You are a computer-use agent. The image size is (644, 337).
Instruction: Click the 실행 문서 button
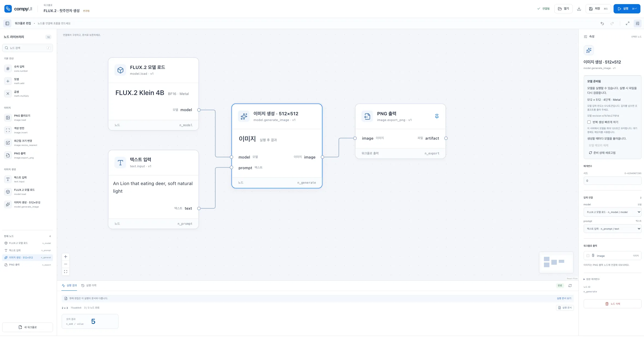tap(565, 308)
